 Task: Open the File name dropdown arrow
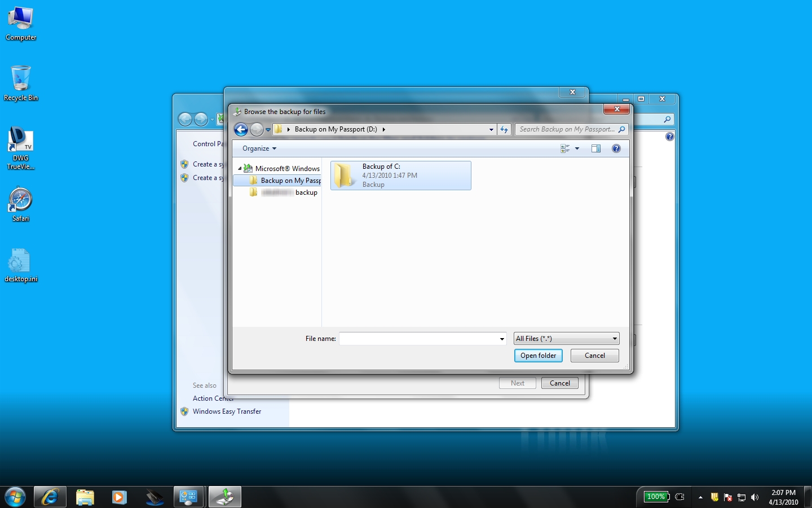coord(502,339)
